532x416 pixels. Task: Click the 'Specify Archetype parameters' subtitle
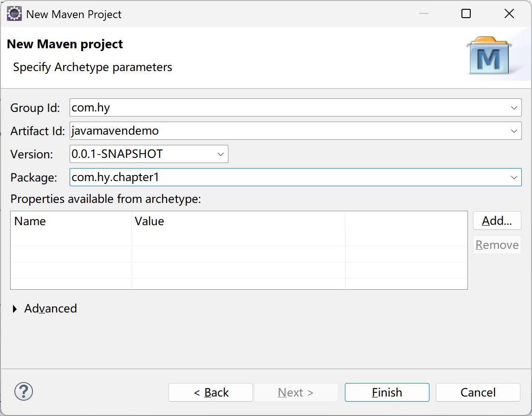pos(92,67)
